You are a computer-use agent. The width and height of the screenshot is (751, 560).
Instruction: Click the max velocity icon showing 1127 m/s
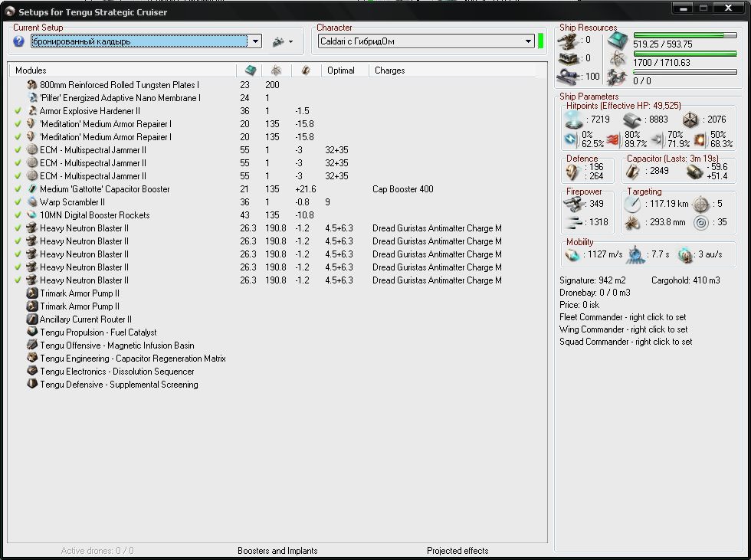coord(572,254)
